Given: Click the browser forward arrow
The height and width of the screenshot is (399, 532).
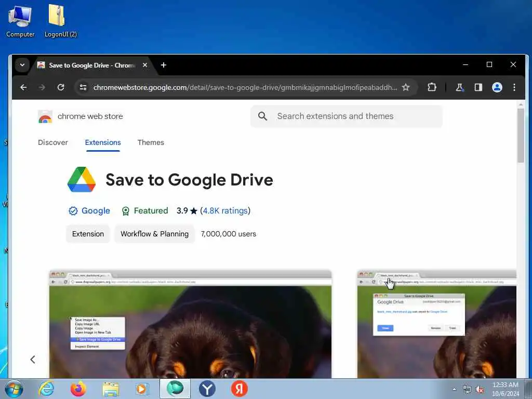Looking at the screenshot, I should [x=42, y=87].
